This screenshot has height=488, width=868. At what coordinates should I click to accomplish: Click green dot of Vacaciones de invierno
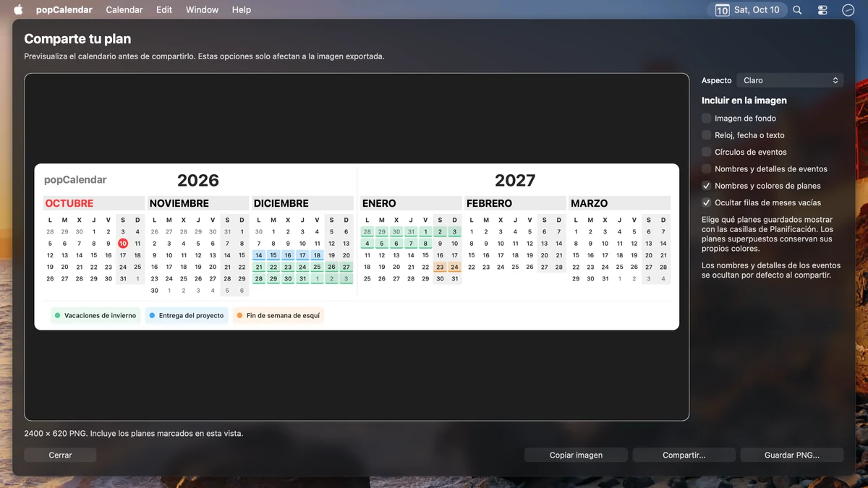tap(57, 315)
